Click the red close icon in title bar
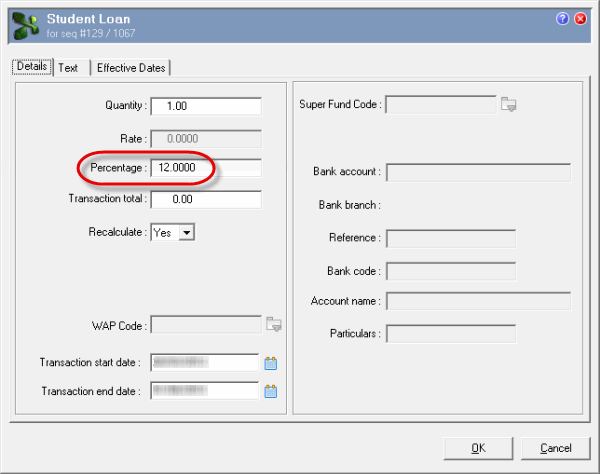Viewport: 600px width, 474px height. (x=580, y=18)
